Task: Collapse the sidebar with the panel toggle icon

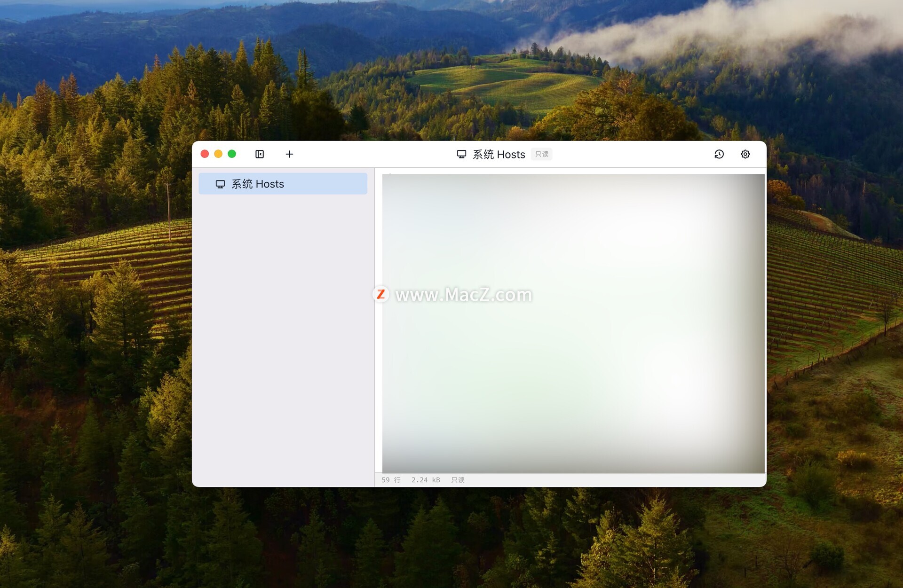Action: click(260, 154)
